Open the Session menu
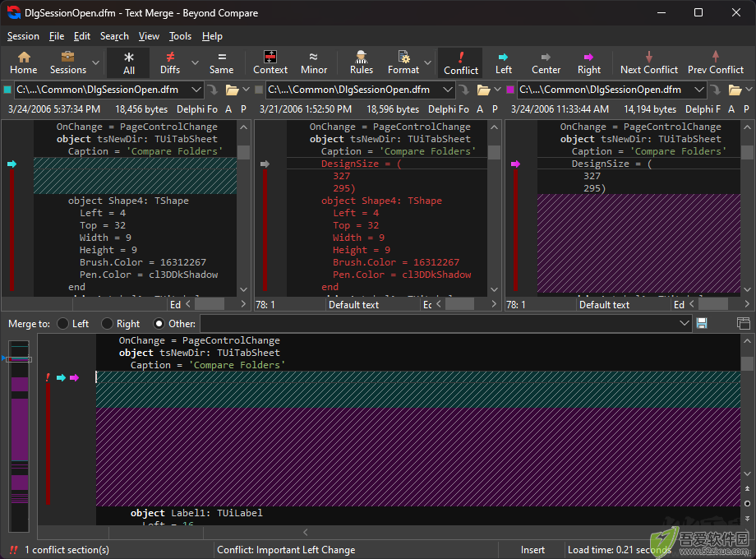 (23, 36)
